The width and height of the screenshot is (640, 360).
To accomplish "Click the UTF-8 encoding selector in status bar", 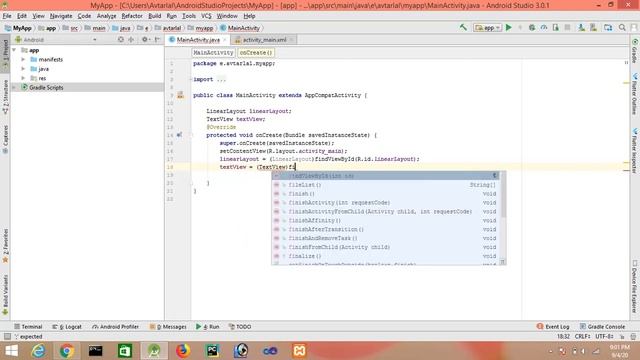I will point(604,336).
